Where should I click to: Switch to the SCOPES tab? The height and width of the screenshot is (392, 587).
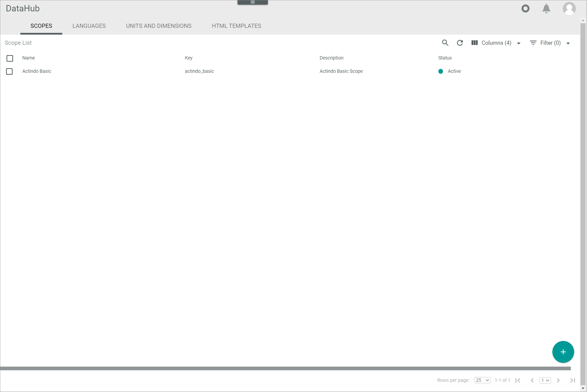click(41, 26)
